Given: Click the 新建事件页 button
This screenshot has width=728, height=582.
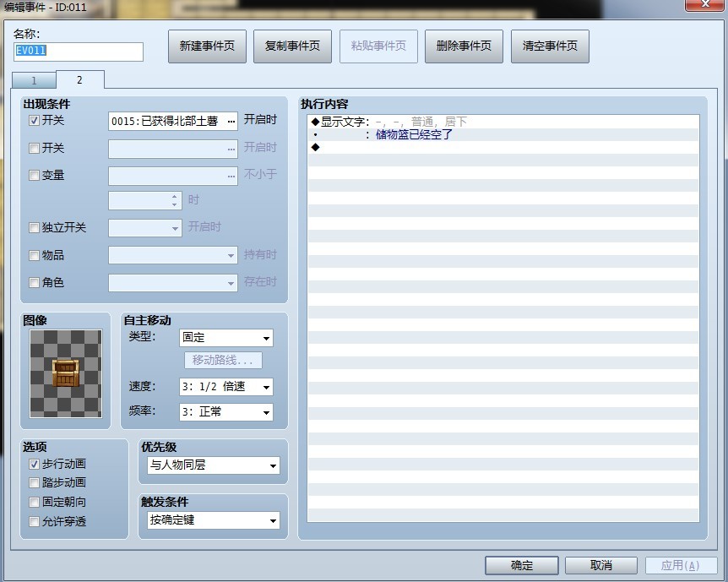Looking at the screenshot, I should (x=207, y=46).
